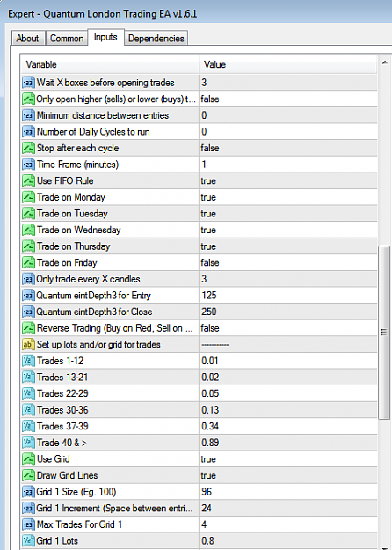Screen dimensions: 392x550
Task: Click icon beside Quantum eintDepth3 for Close
Action: pos(28,312)
